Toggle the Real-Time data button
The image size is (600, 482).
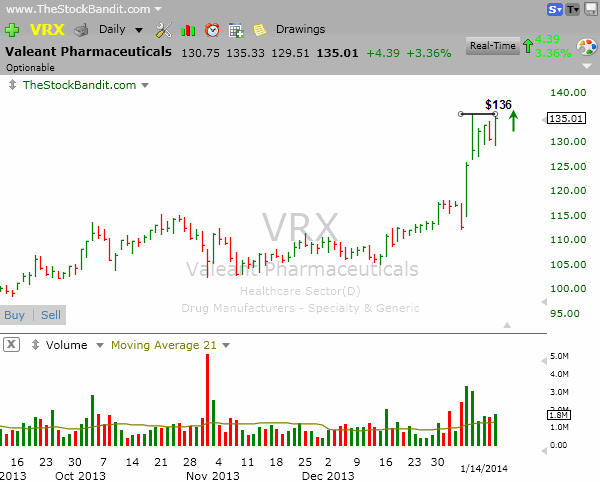[491, 45]
